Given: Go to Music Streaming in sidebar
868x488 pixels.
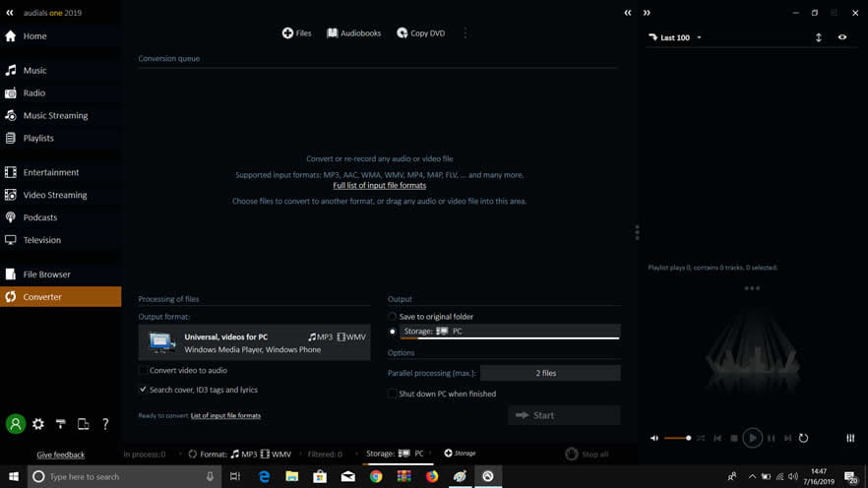Looking at the screenshot, I should point(55,115).
